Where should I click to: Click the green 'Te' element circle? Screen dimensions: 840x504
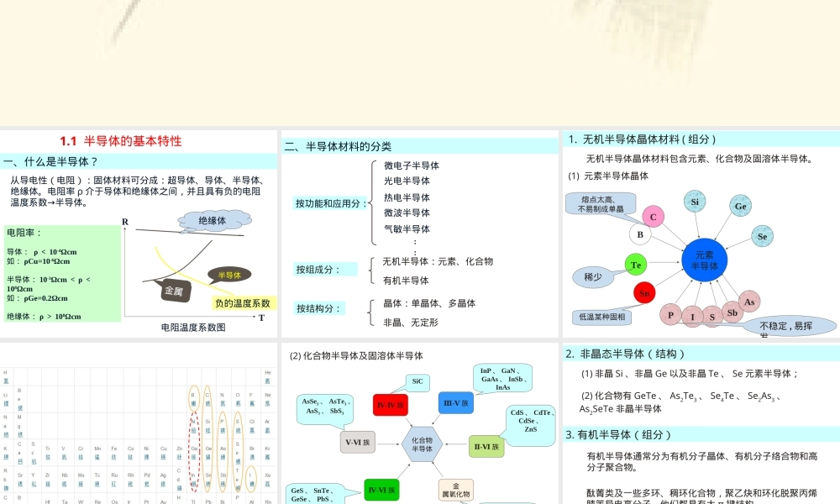coord(636,265)
